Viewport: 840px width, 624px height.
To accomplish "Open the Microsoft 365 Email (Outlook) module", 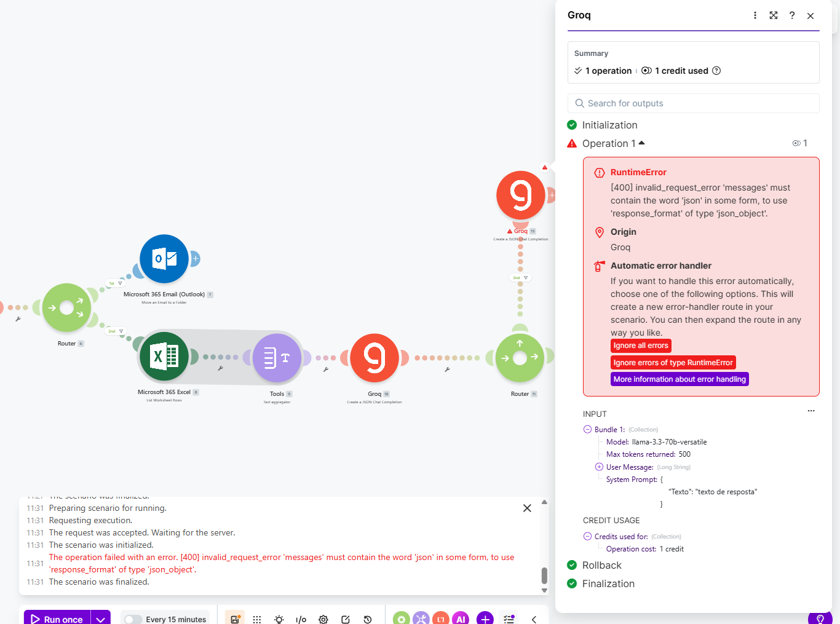I will point(164,259).
